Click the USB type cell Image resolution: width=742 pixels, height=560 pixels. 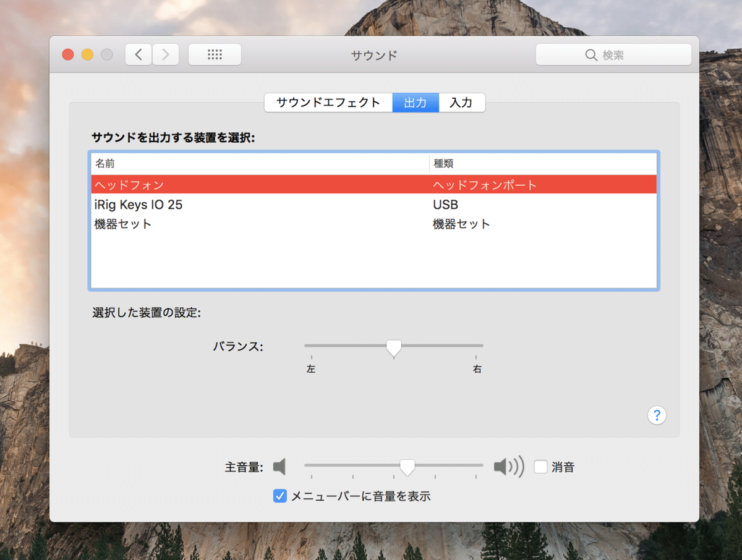[x=445, y=204]
